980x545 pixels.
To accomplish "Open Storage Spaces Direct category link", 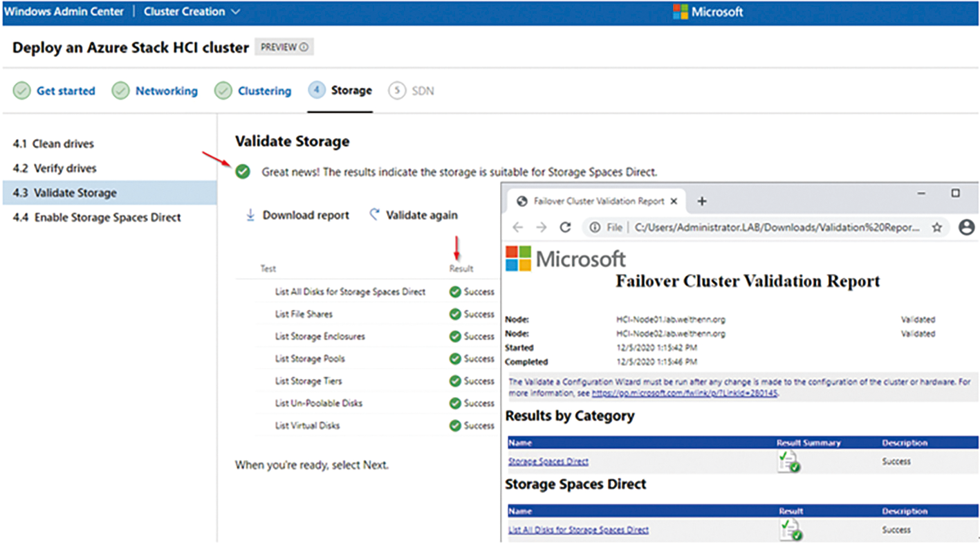I will click(x=548, y=461).
